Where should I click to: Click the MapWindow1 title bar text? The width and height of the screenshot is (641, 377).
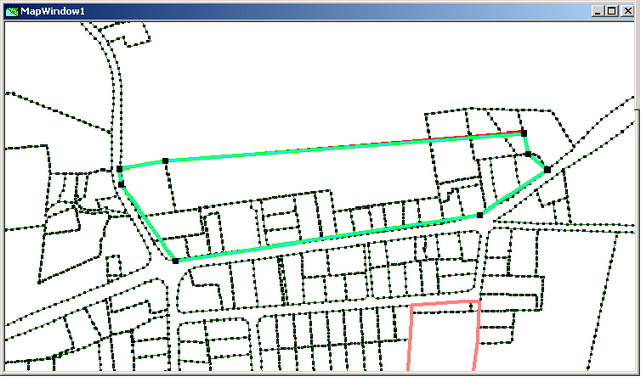pos(52,11)
